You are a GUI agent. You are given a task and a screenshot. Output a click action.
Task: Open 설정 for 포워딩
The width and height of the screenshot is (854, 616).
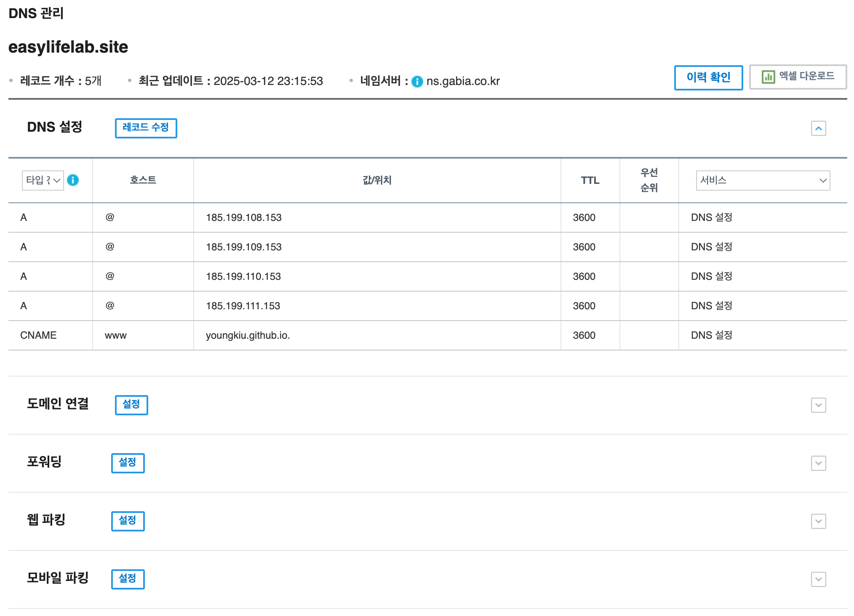128,463
